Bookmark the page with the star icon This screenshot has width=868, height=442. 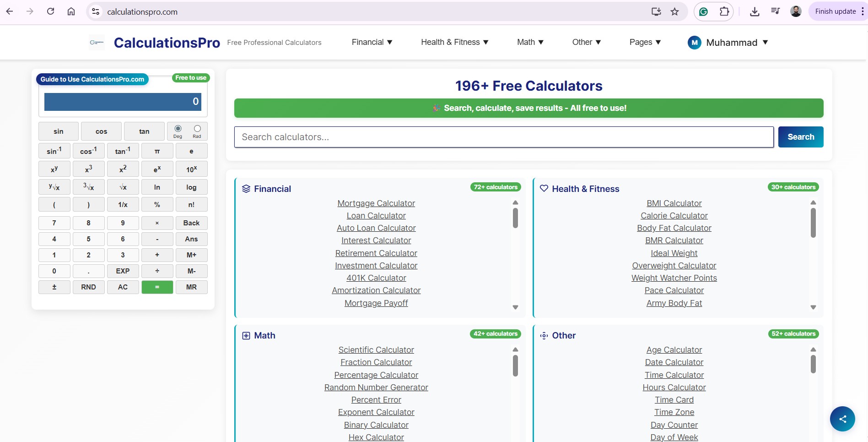point(674,11)
